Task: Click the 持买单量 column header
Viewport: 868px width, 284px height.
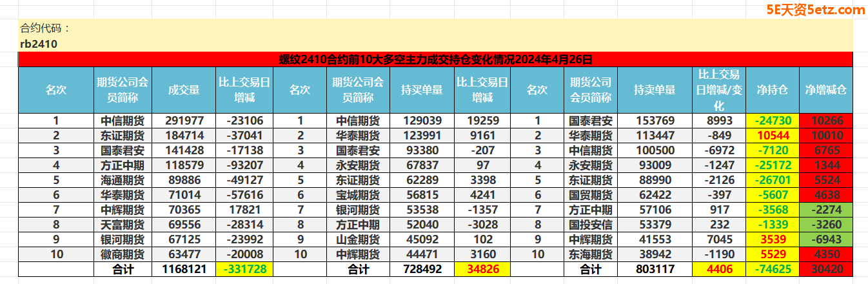Action: (x=422, y=90)
